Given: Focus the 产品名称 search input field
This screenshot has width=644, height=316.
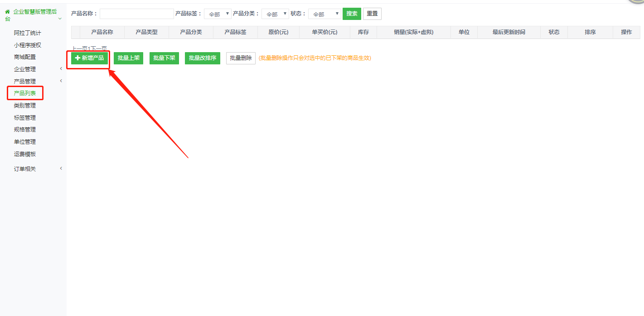Looking at the screenshot, I should pos(136,14).
